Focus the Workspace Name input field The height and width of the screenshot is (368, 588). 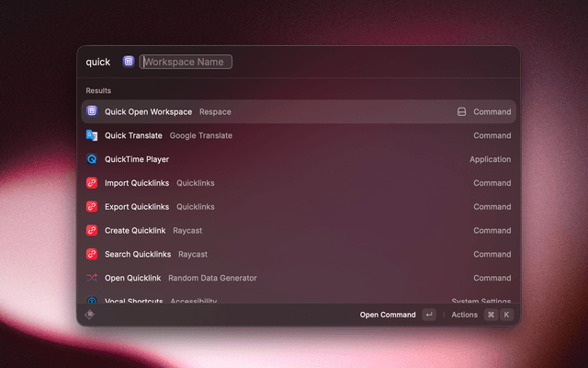[x=187, y=62]
